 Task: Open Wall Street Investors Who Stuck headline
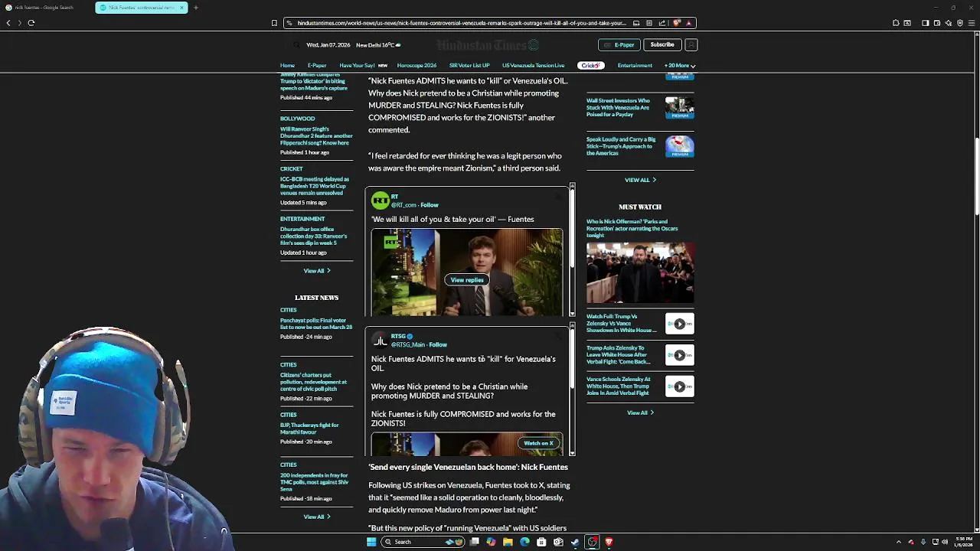[x=618, y=107]
